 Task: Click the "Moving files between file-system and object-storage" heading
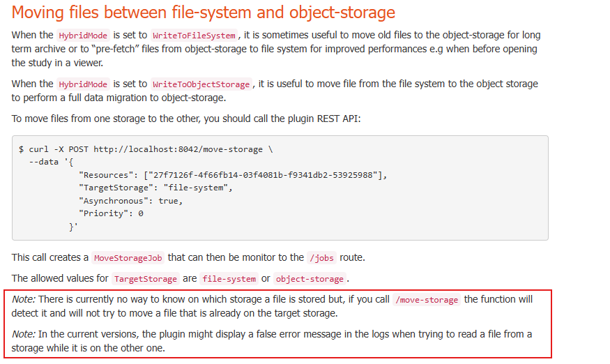point(204,13)
